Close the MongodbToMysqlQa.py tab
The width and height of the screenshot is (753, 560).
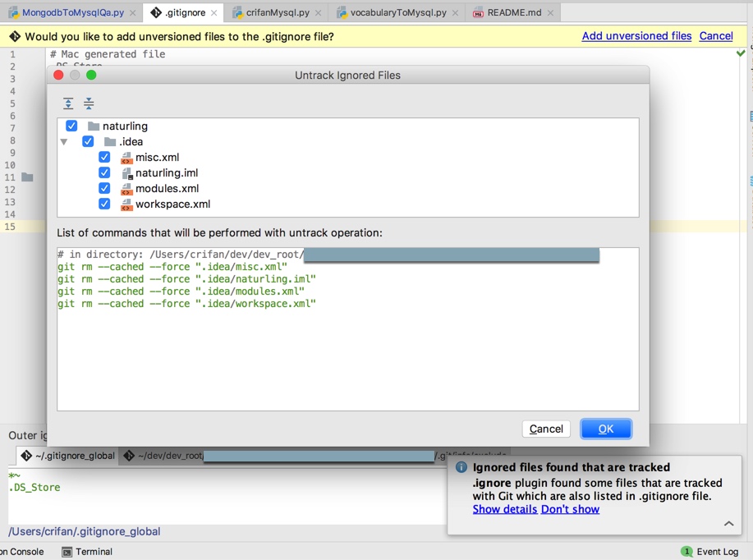point(132,13)
